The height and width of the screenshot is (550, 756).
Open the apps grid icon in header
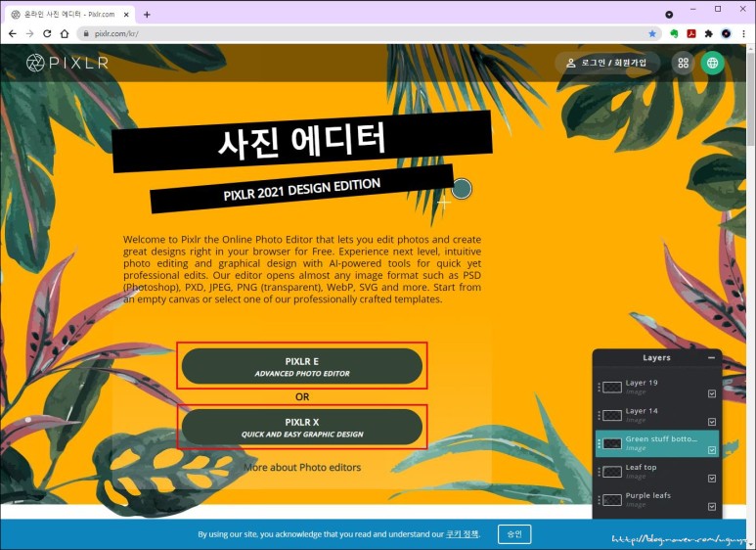point(684,63)
